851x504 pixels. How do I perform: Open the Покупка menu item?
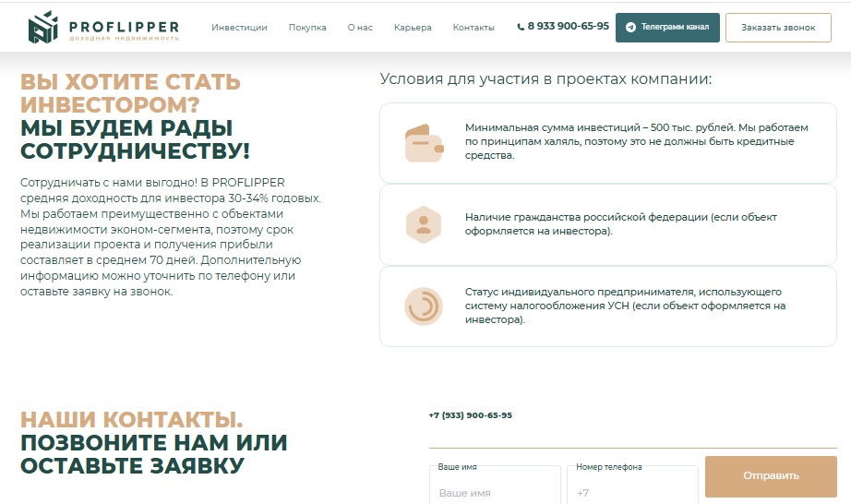coord(307,27)
